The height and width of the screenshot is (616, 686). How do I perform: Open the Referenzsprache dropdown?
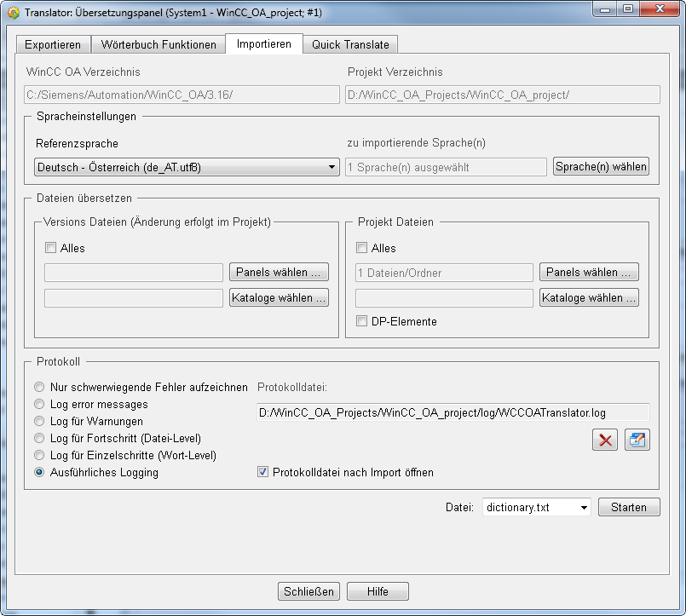pyautogui.click(x=187, y=167)
